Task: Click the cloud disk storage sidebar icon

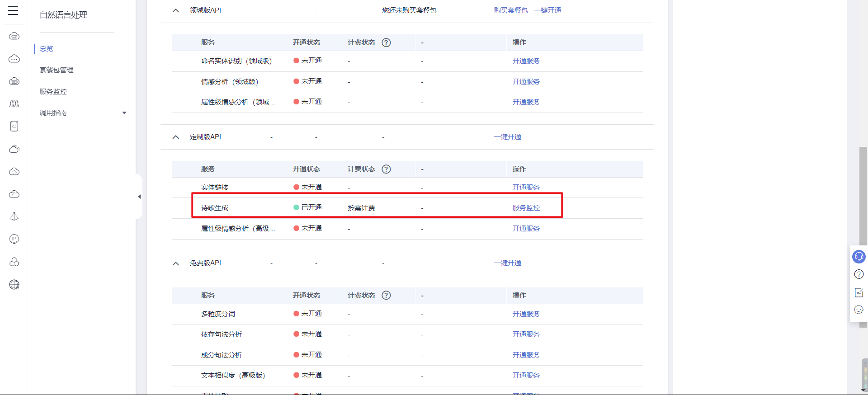Action: [x=14, y=81]
